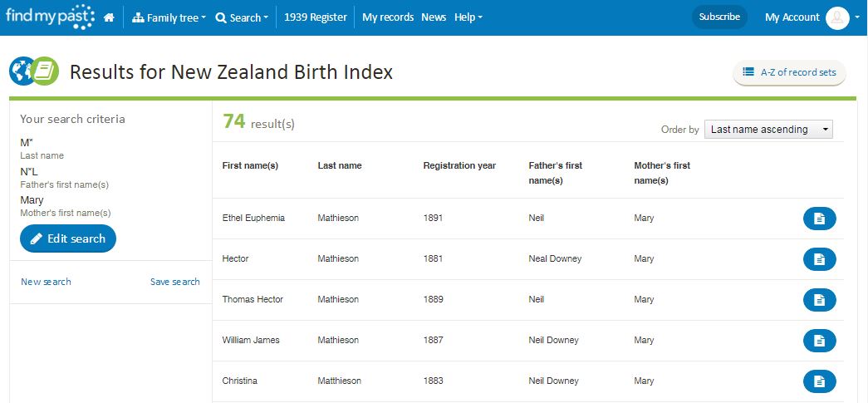Click the account avatar icon

point(837,17)
